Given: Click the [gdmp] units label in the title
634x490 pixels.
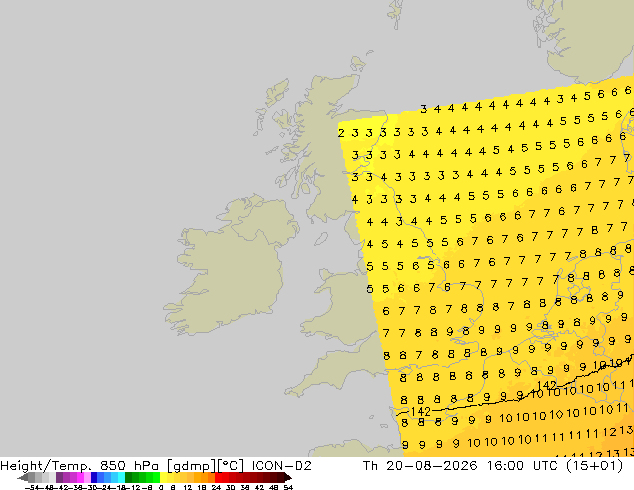Looking at the screenshot, I should point(191,466).
